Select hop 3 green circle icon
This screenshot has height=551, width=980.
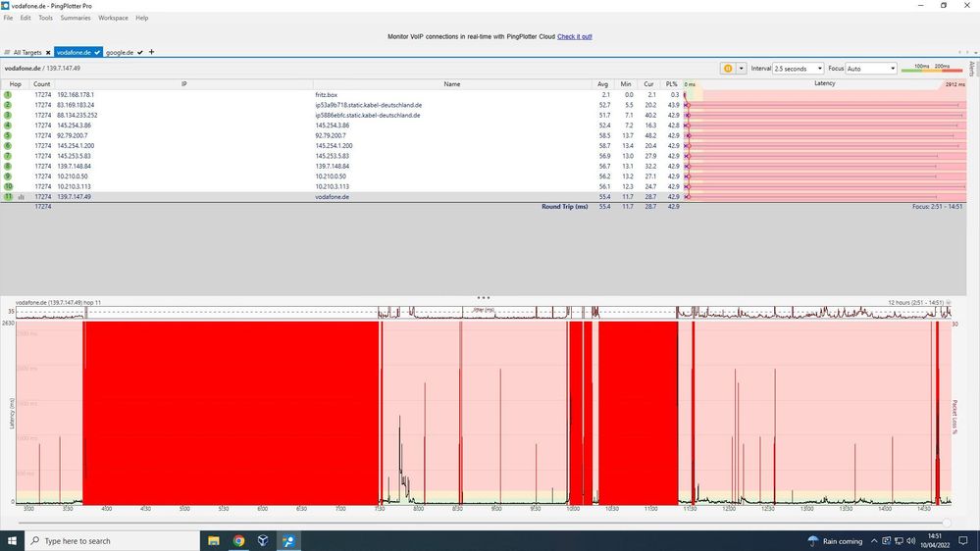tap(8, 115)
